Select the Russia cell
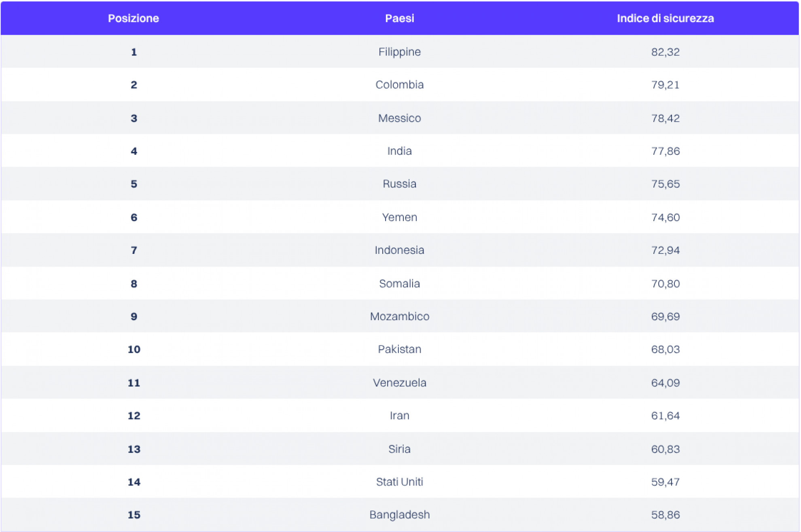Viewport: 801px width, 532px height. click(x=399, y=184)
